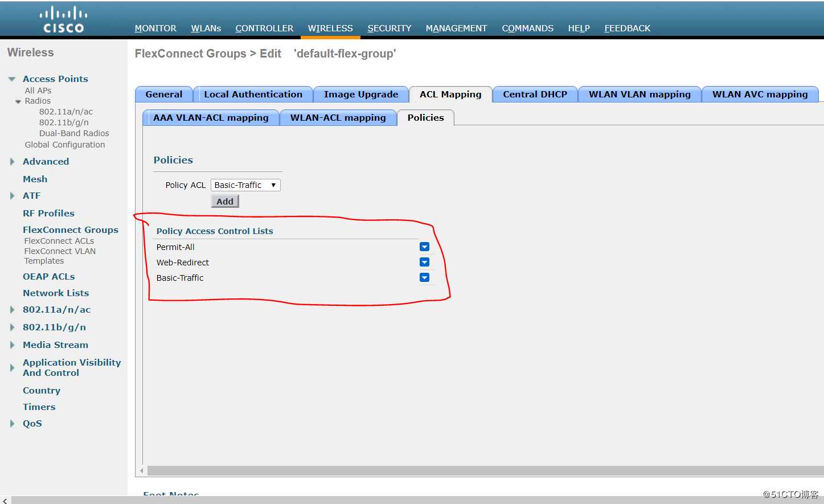Open the ATF sidebar link

[x=31, y=196]
